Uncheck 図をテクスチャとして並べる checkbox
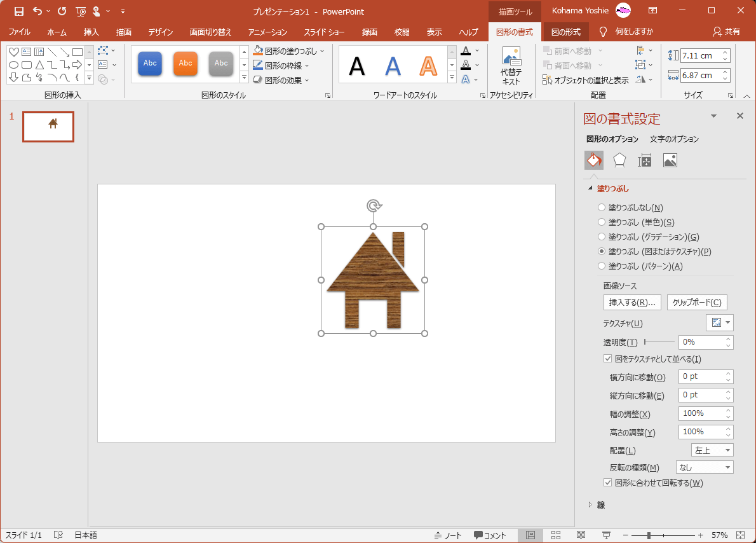 click(x=608, y=359)
